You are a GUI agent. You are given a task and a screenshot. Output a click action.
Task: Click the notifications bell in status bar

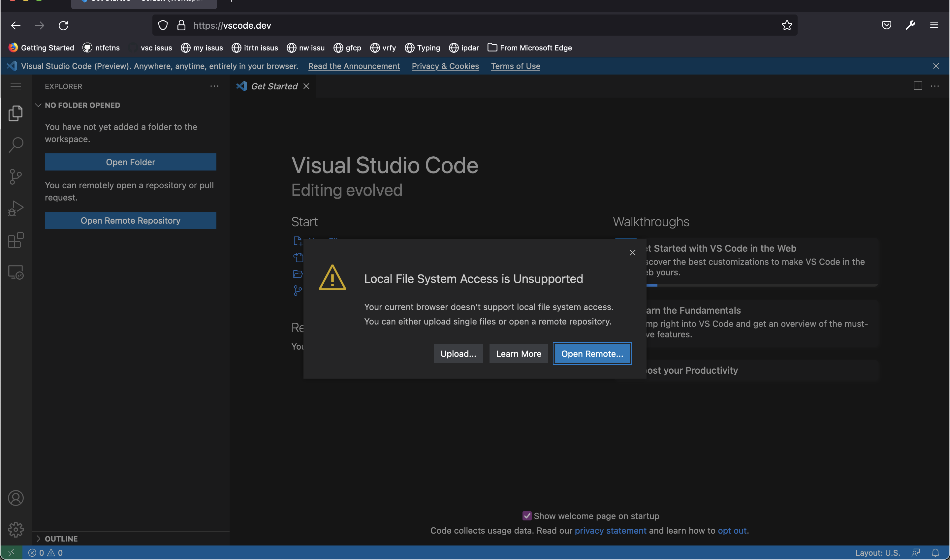point(935,553)
